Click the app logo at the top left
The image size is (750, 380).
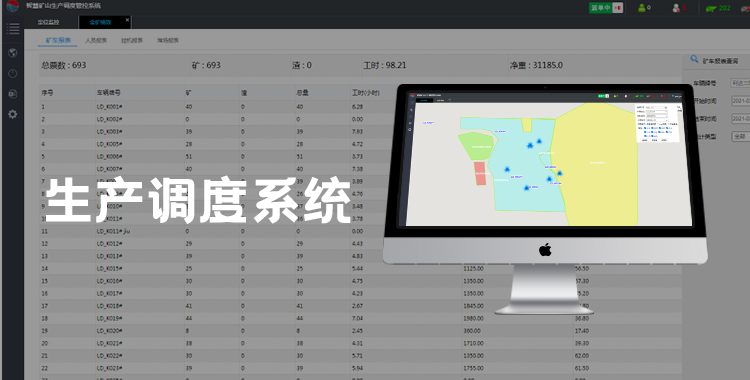(x=12, y=7)
